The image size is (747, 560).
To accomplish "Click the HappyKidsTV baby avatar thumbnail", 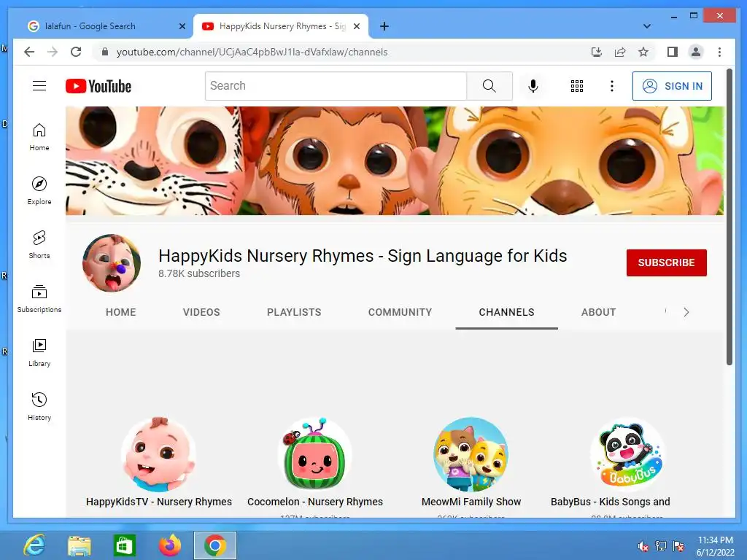I will 158,455.
